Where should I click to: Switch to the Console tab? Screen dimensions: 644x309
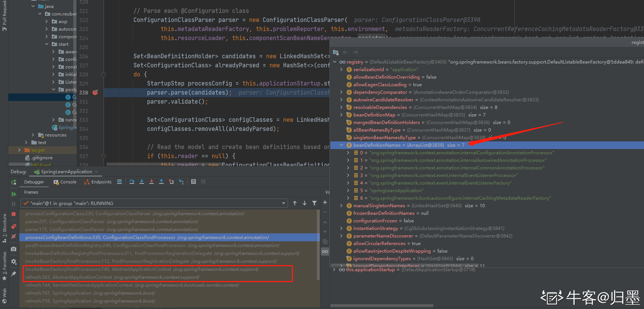65,182
